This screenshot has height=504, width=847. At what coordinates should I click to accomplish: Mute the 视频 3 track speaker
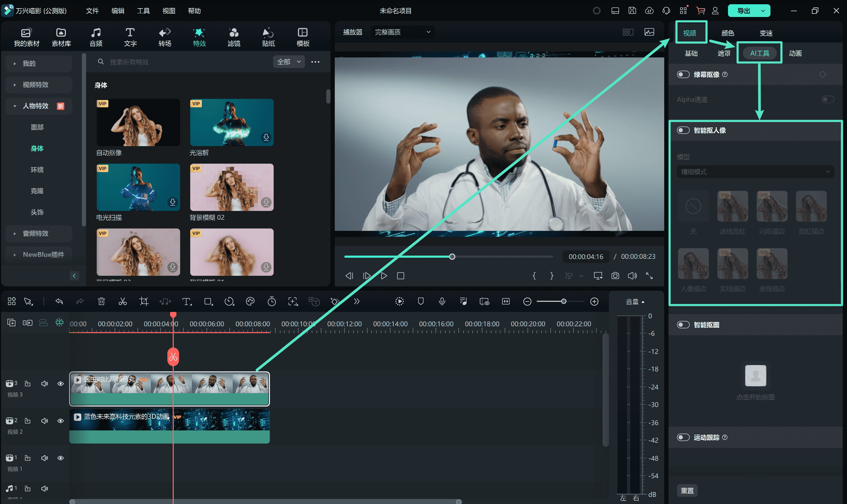pos(44,383)
